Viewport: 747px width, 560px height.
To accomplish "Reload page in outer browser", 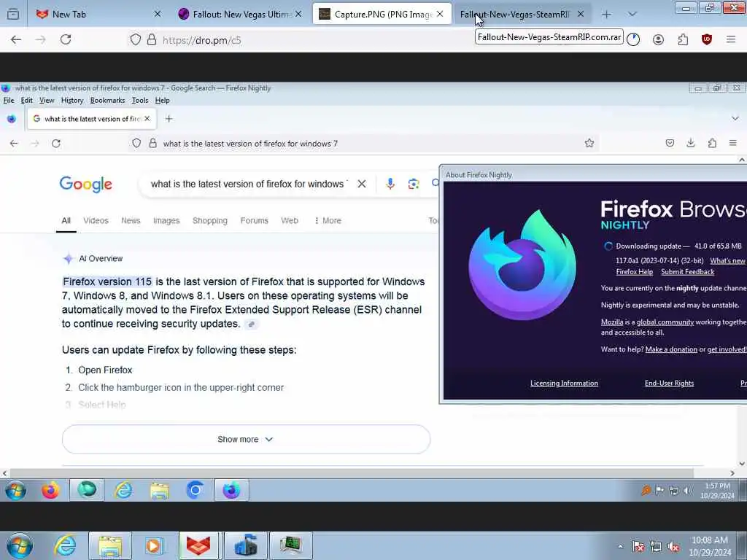I will [x=66, y=39].
